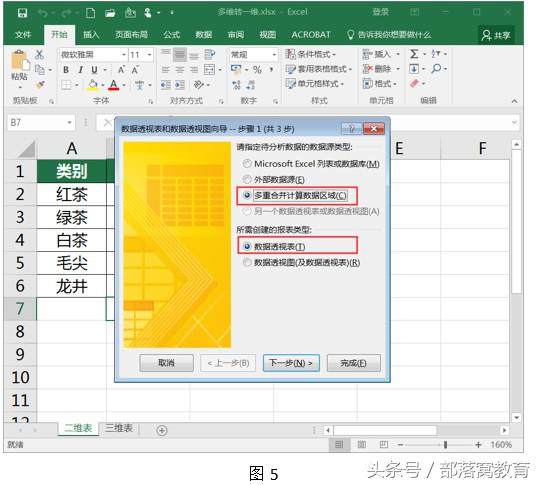Screen dimensions: 541x485
Task: Open Conditional Formatting (条件格式) dropdown
Action: tap(311, 54)
